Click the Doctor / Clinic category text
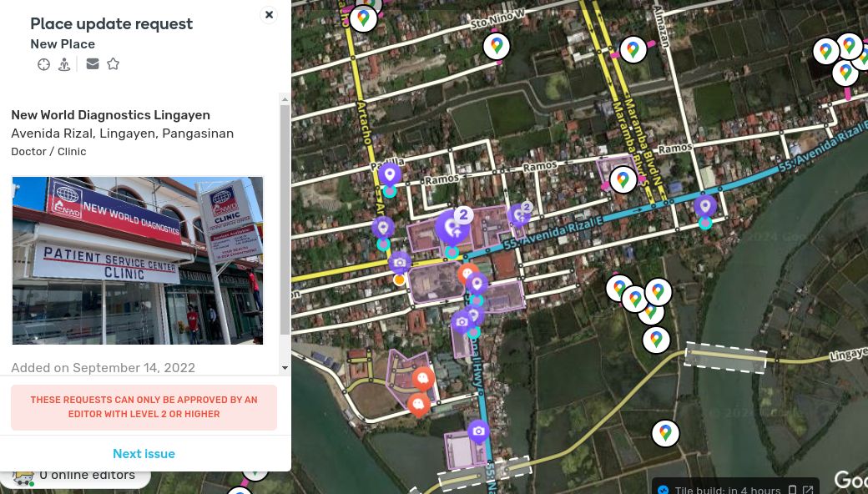Viewport: 868px width, 494px height. (48, 152)
